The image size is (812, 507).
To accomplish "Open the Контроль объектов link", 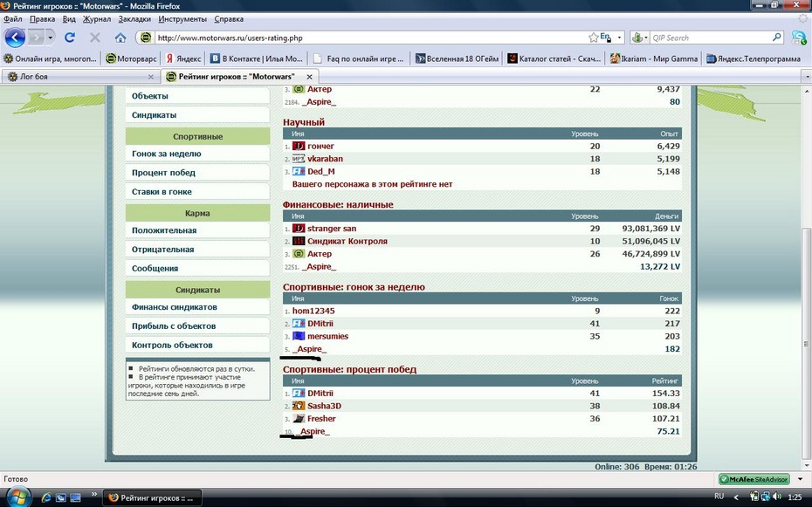I will (x=197, y=345).
